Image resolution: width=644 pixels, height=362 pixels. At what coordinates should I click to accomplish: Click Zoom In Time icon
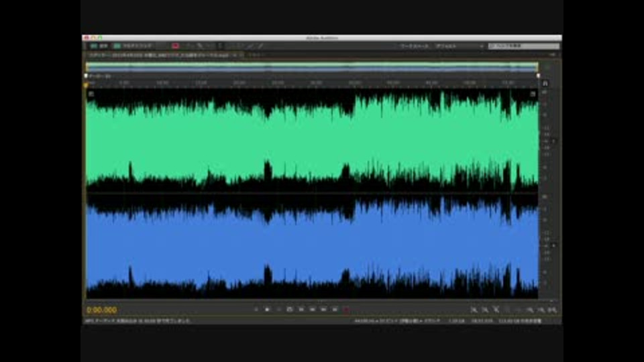[x=496, y=310]
